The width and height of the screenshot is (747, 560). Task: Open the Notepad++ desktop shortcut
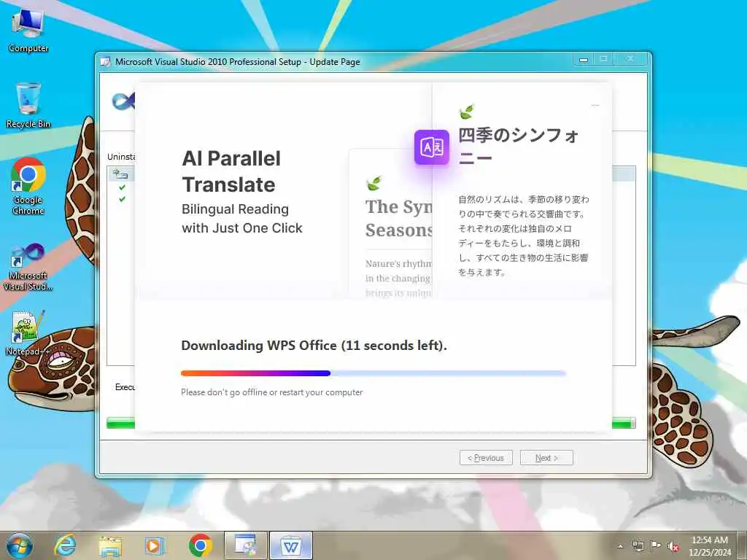pyautogui.click(x=28, y=333)
